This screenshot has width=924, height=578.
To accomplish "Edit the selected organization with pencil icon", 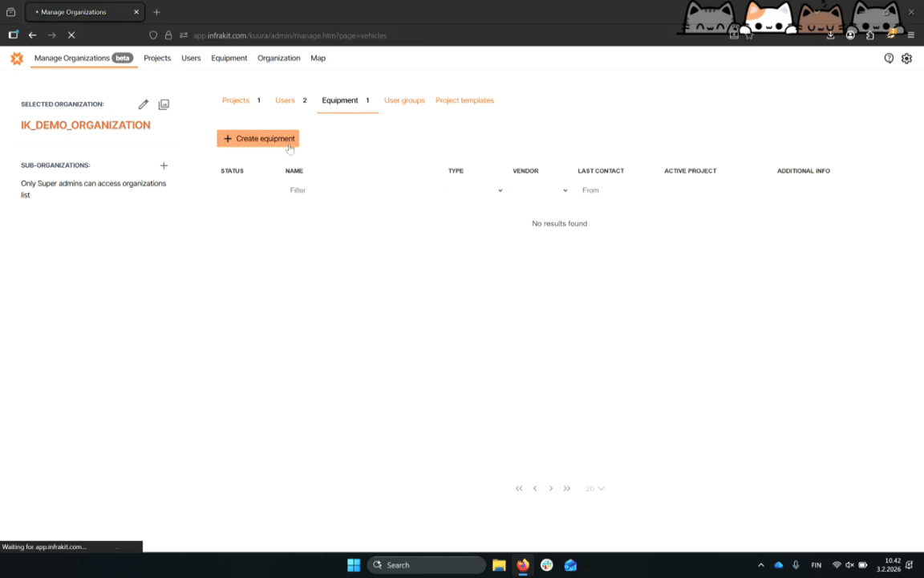I will click(144, 104).
